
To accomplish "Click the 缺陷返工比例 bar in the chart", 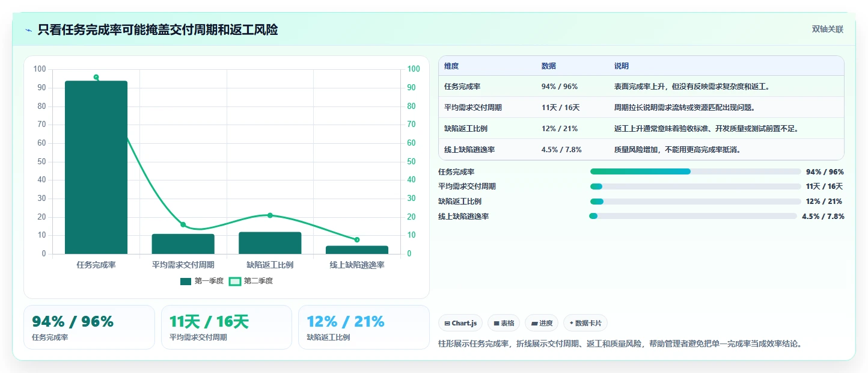I will [270, 243].
